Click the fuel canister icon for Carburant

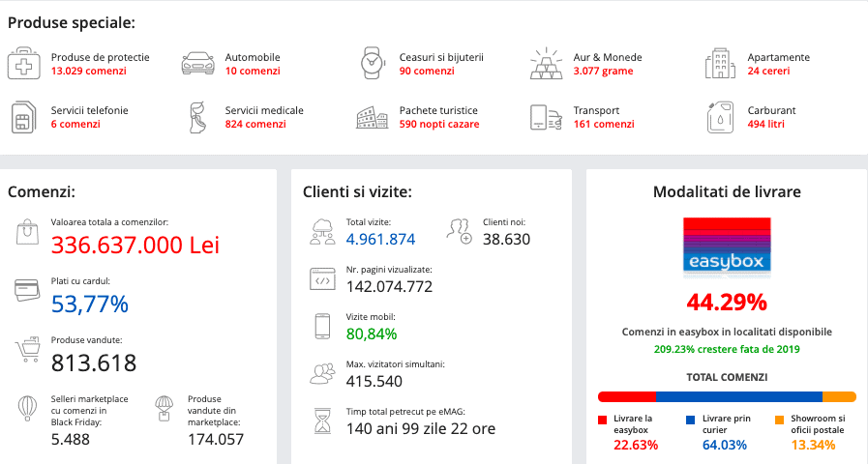(x=721, y=117)
